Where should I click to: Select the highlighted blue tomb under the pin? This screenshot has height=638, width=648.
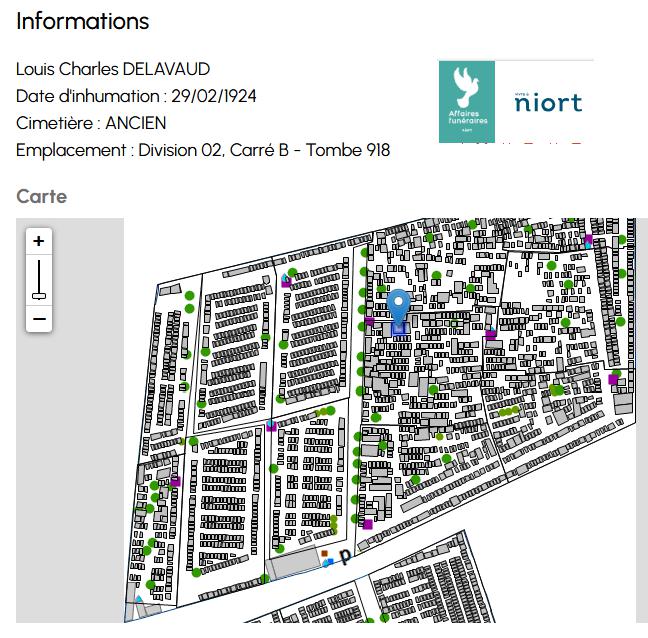click(399, 328)
